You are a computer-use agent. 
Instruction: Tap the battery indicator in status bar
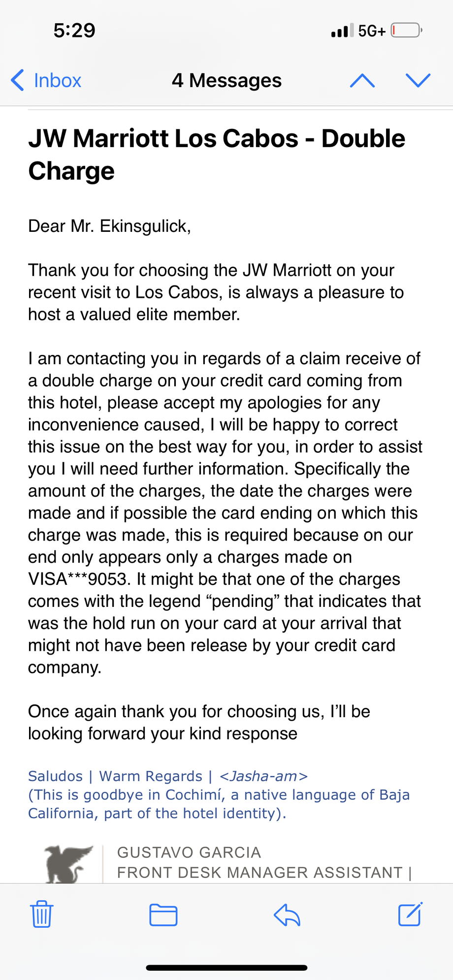point(406,31)
